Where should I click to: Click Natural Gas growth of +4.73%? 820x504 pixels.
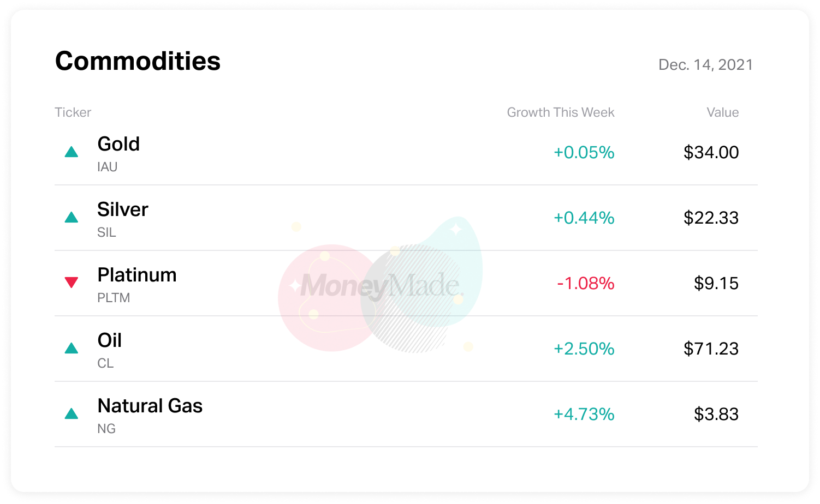(x=584, y=414)
